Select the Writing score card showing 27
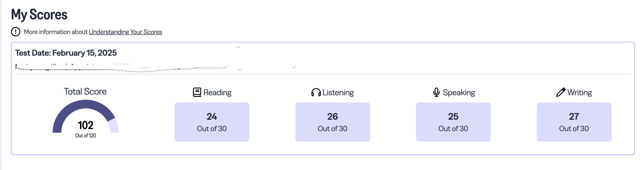The image size is (644, 170). coord(574,122)
